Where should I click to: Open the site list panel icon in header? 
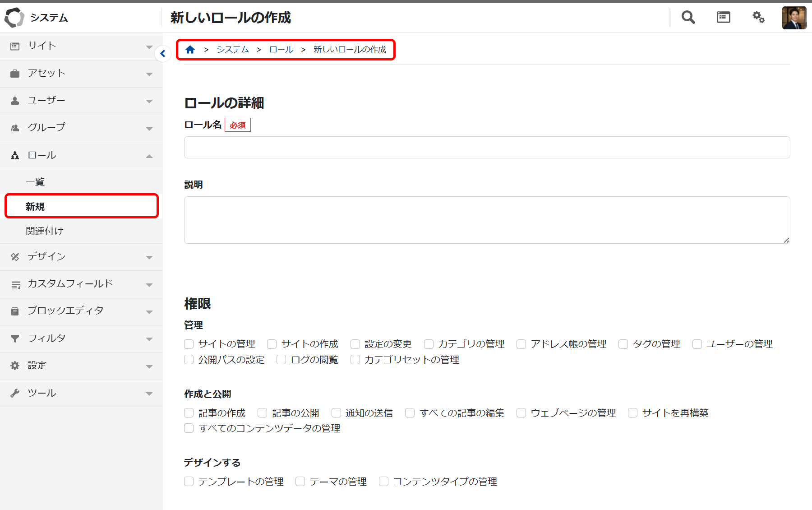pos(723,18)
